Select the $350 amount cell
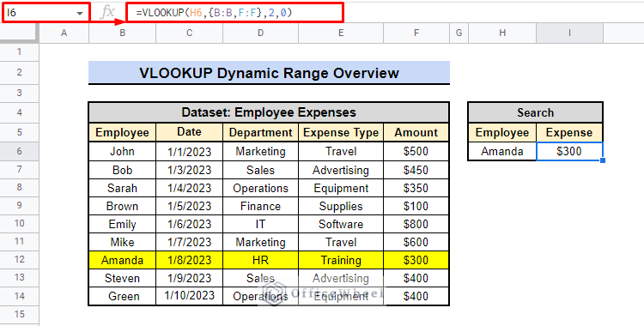Screen dimensions: 644x326 point(416,188)
